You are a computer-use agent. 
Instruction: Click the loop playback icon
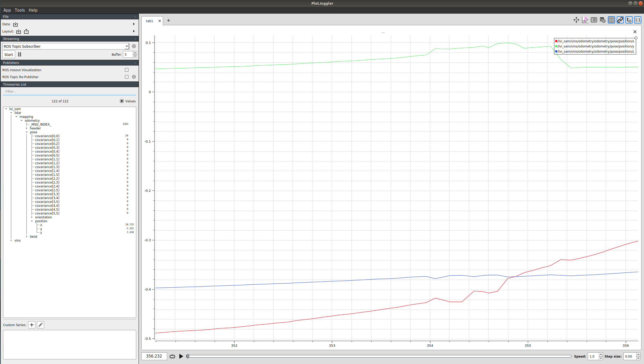[x=172, y=356]
